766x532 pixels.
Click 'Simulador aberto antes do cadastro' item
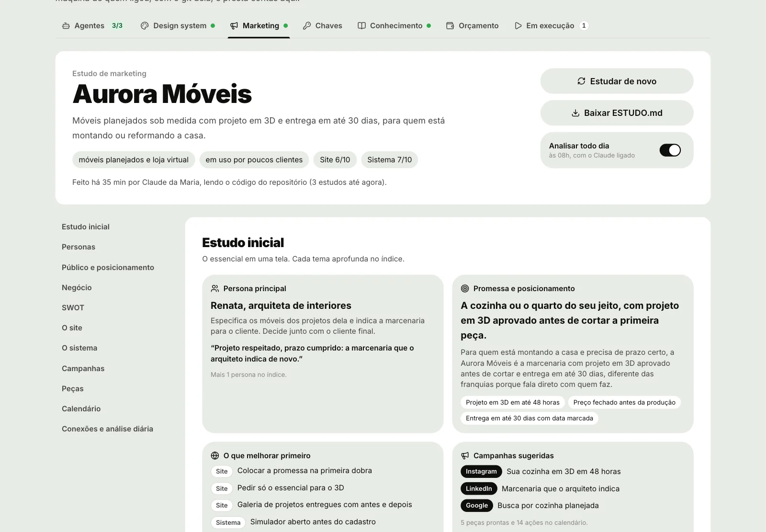tap(313, 522)
